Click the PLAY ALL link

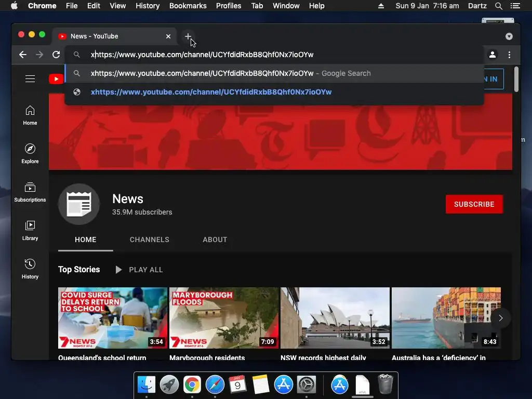point(146,270)
